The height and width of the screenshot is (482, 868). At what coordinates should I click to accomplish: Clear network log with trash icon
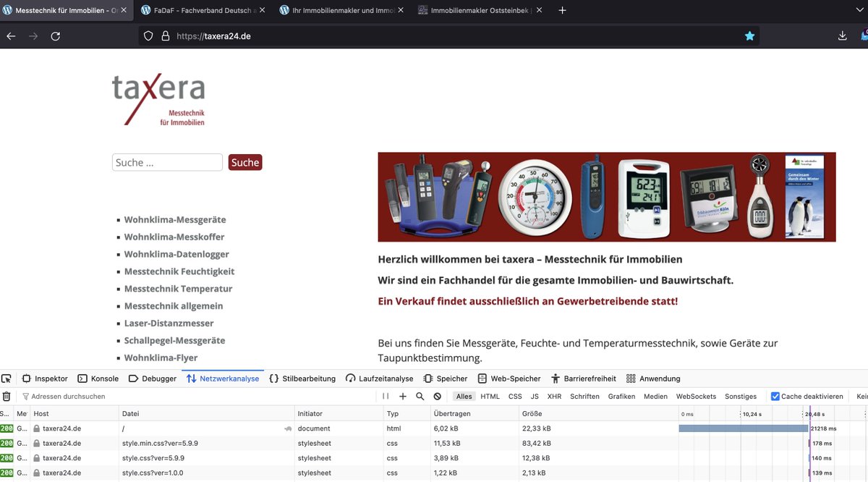pyautogui.click(x=7, y=397)
